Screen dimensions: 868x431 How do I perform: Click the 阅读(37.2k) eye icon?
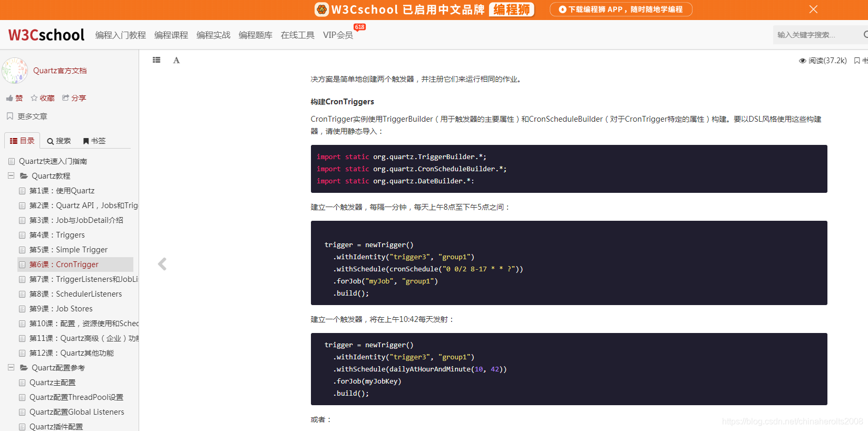click(x=803, y=61)
